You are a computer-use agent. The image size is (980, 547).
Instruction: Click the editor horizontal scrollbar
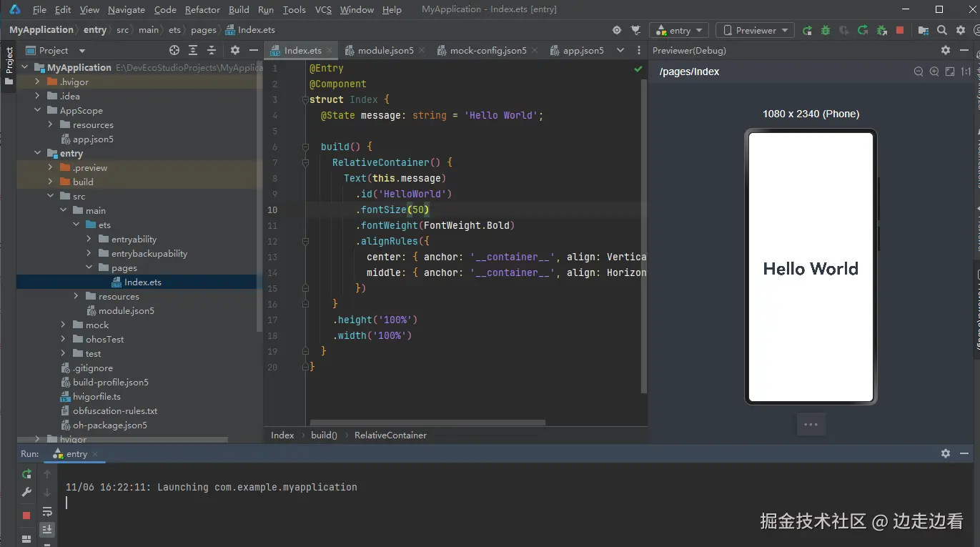point(427,423)
